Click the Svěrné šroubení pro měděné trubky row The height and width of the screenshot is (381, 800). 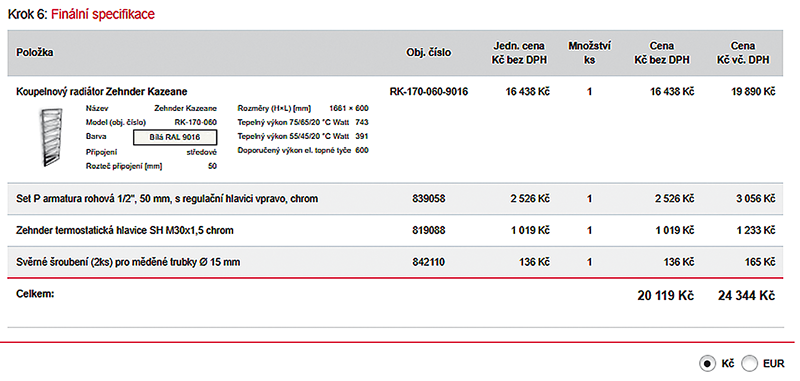[395, 262]
